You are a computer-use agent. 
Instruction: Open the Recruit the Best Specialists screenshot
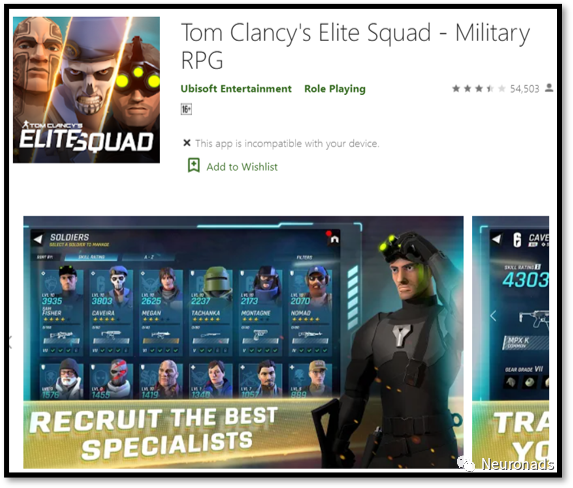coord(243,342)
